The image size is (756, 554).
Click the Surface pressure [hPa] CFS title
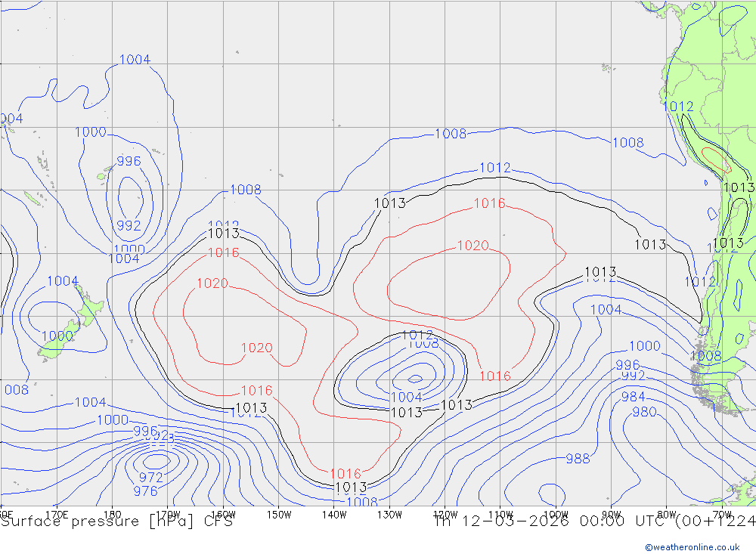(116, 522)
